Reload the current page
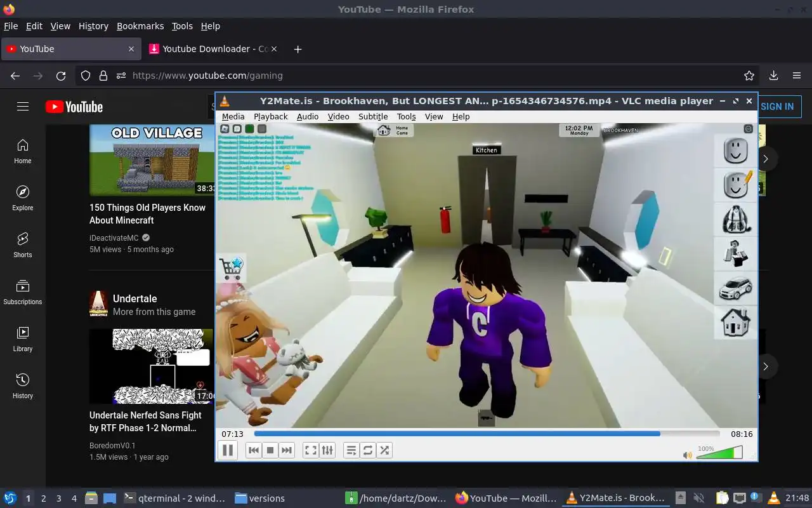This screenshot has height=508, width=812. [x=61, y=76]
